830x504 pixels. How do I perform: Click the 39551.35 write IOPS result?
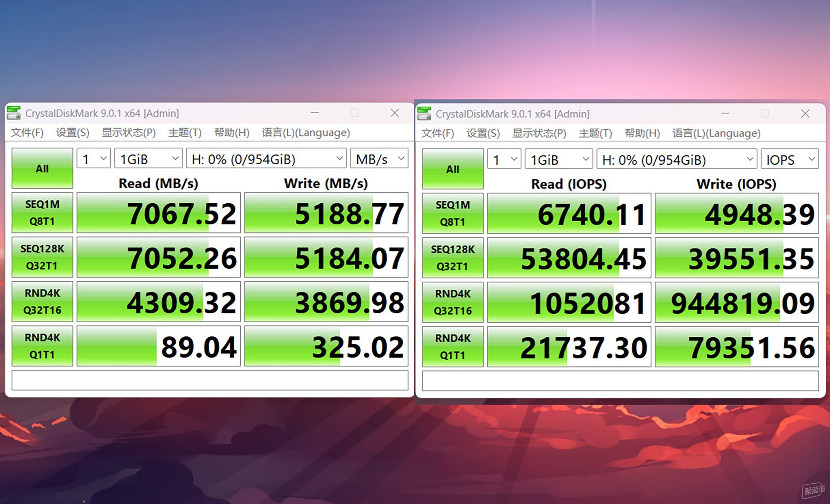click(x=737, y=258)
